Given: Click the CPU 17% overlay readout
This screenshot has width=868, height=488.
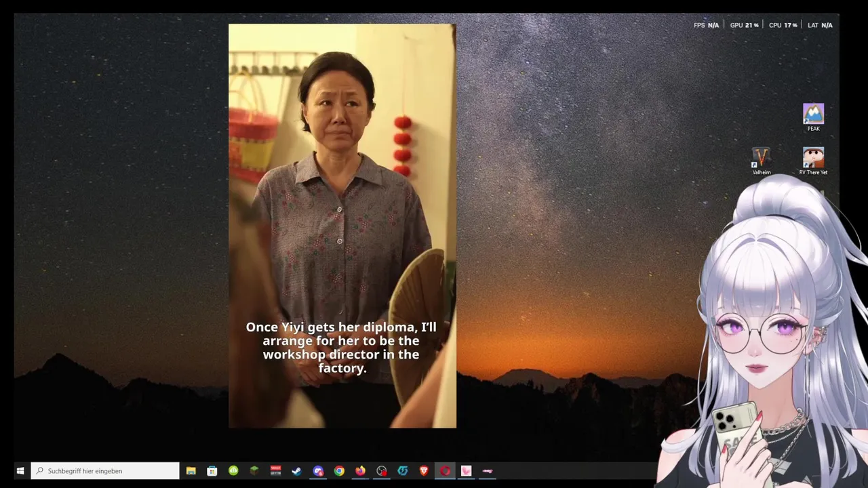Looking at the screenshot, I should click(783, 25).
